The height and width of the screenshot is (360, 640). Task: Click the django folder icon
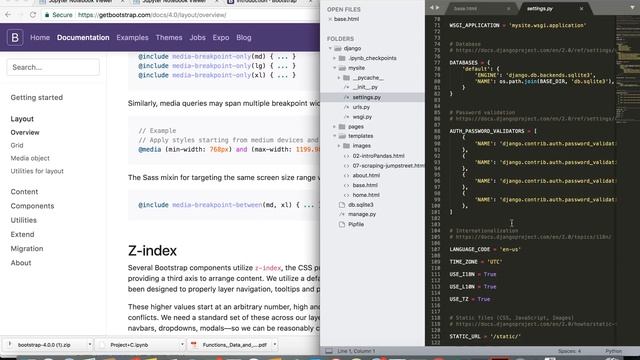338,49
